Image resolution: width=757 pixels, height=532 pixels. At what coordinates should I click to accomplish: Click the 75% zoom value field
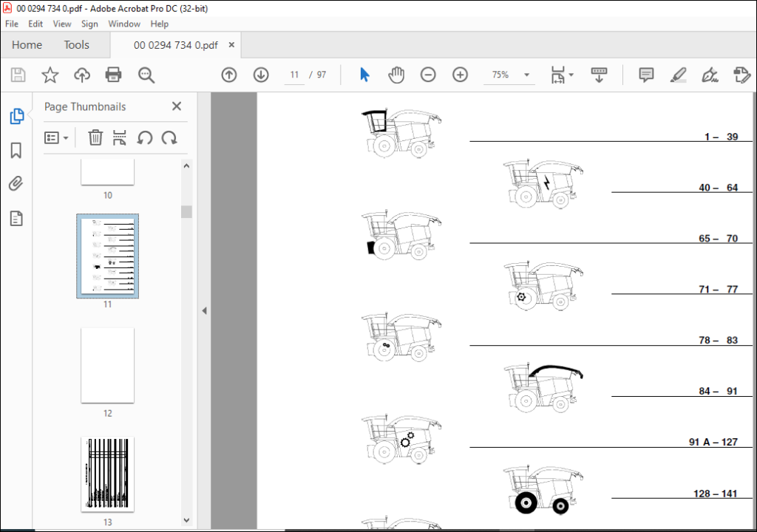point(500,75)
